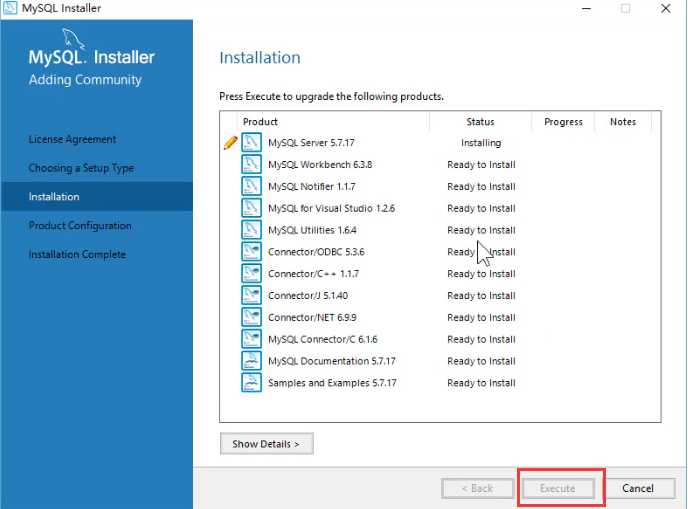Open the Product Configuration step

(80, 226)
